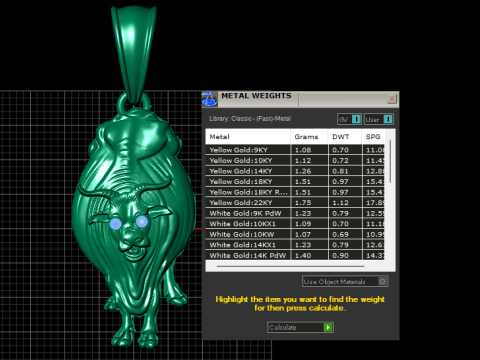
Task: Click the 1.75 grams cell
Action: (309, 203)
